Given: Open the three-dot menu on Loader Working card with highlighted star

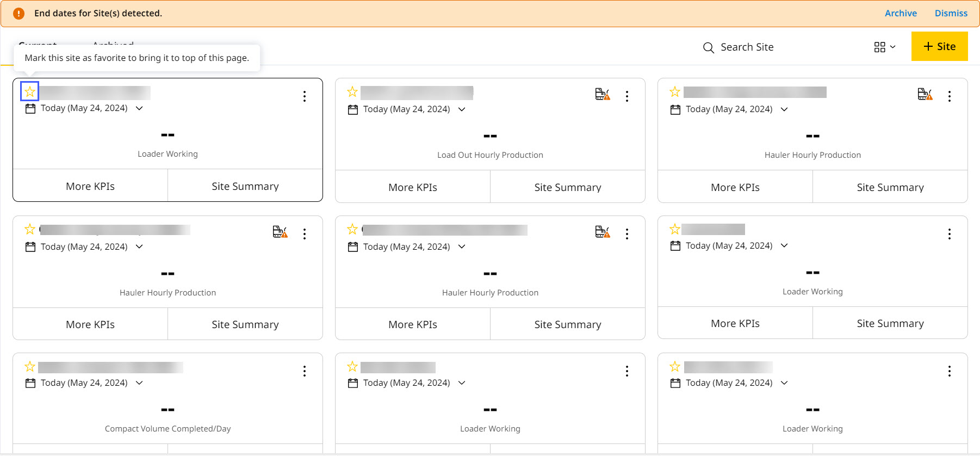Looking at the screenshot, I should pos(304,96).
